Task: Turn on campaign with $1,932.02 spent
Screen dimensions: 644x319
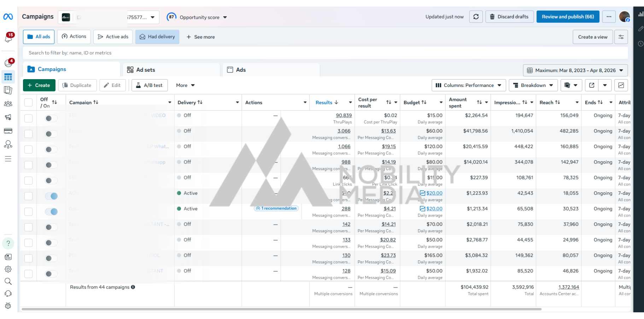Action: pos(51,274)
